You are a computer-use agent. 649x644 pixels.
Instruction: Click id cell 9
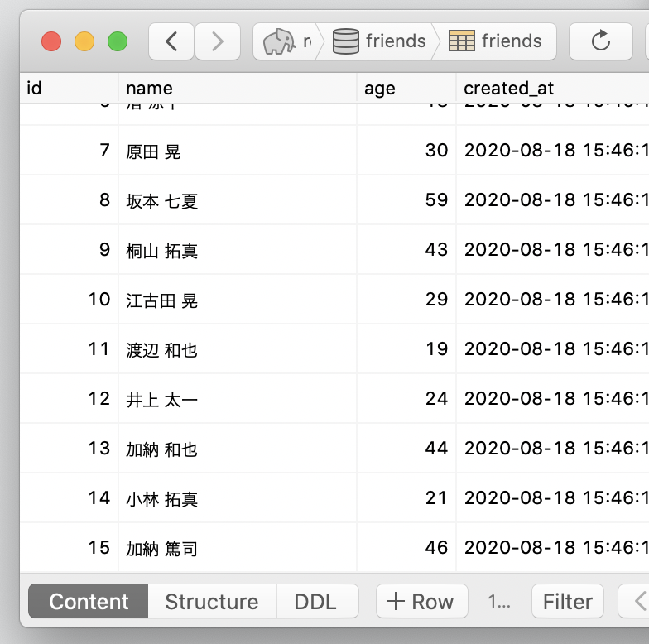(x=70, y=250)
